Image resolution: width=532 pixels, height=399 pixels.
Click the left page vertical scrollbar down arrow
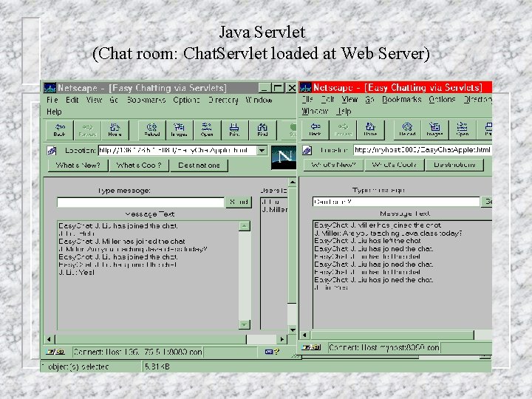pos(292,330)
